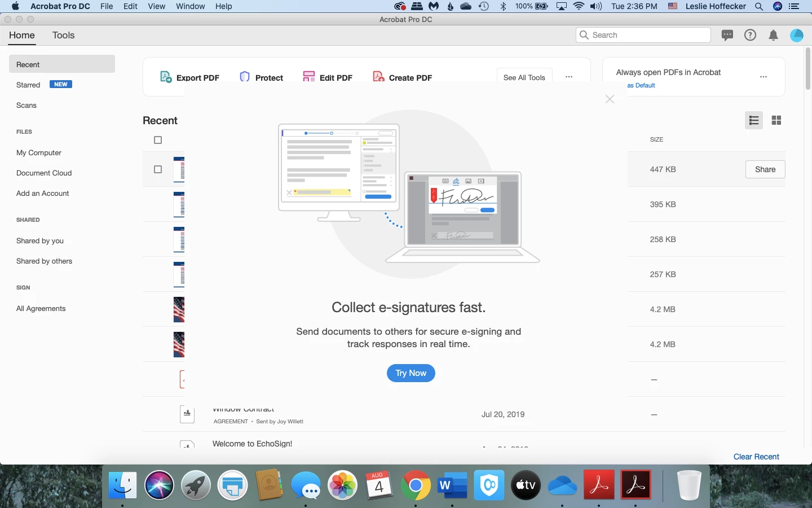Viewport: 812px width, 508px height.
Task: Open Google Chrome from the Dock
Action: [416, 485]
